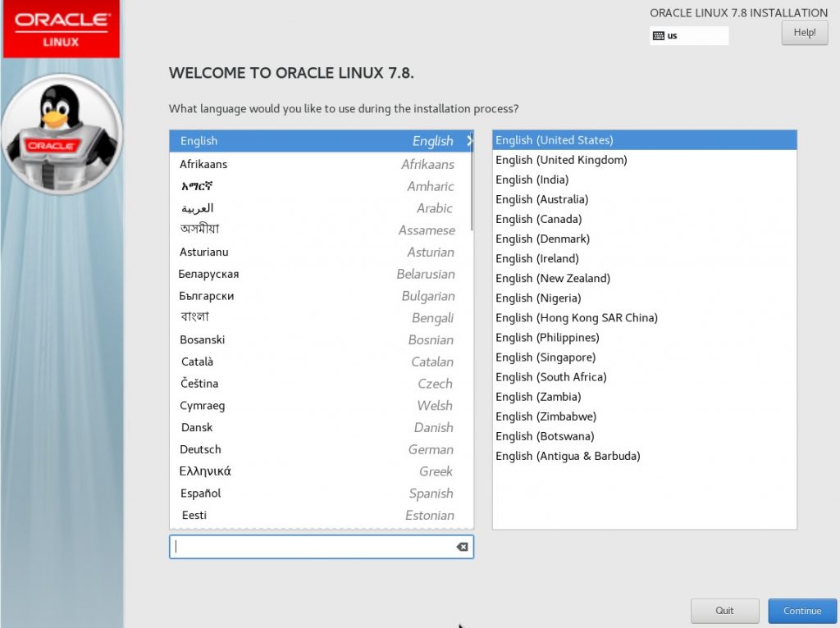
Task: Choose English (Zimbabwe) locale
Action: (x=645, y=417)
